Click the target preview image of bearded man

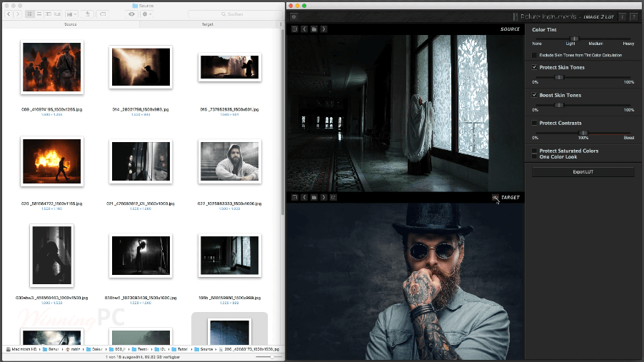[405, 281]
